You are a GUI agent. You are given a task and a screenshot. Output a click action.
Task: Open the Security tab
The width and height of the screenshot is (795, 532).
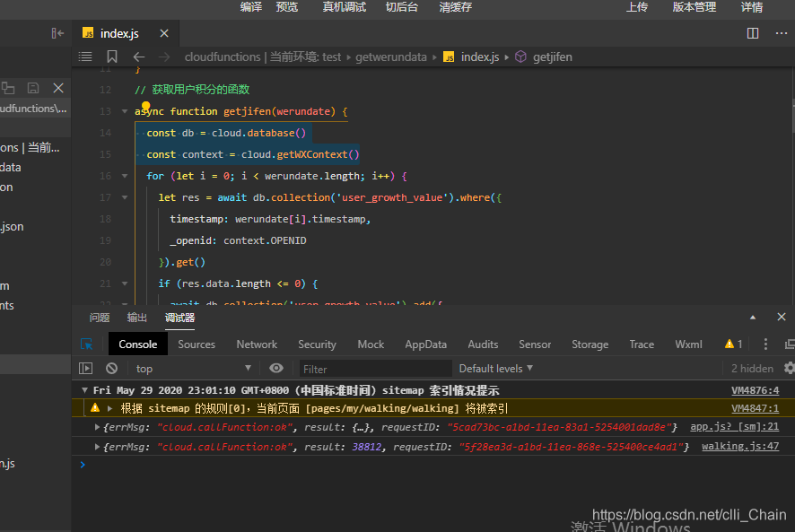pos(318,344)
